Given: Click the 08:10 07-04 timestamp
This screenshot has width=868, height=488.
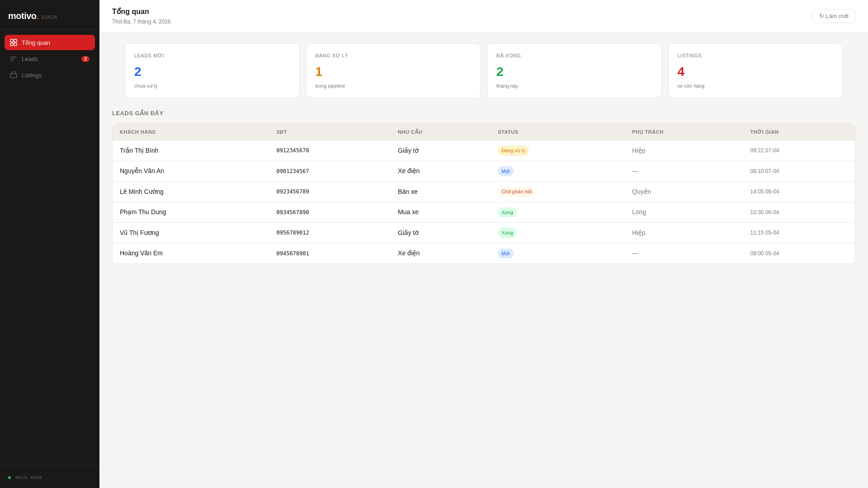Looking at the screenshot, I should [764, 171].
